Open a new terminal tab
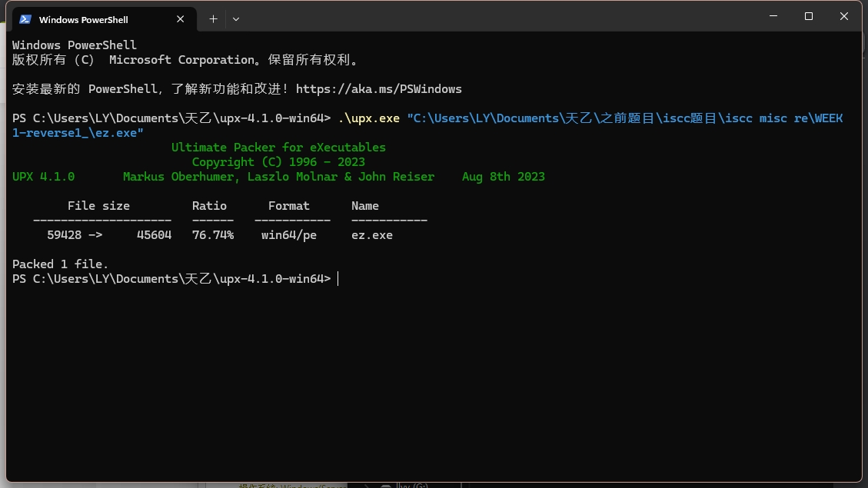This screenshot has width=868, height=488. click(213, 18)
